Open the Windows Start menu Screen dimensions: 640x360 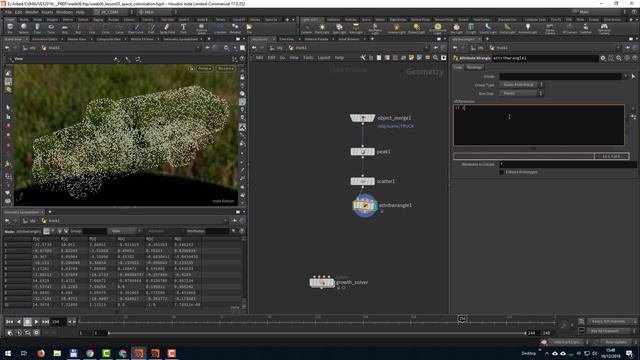[x=8, y=353]
